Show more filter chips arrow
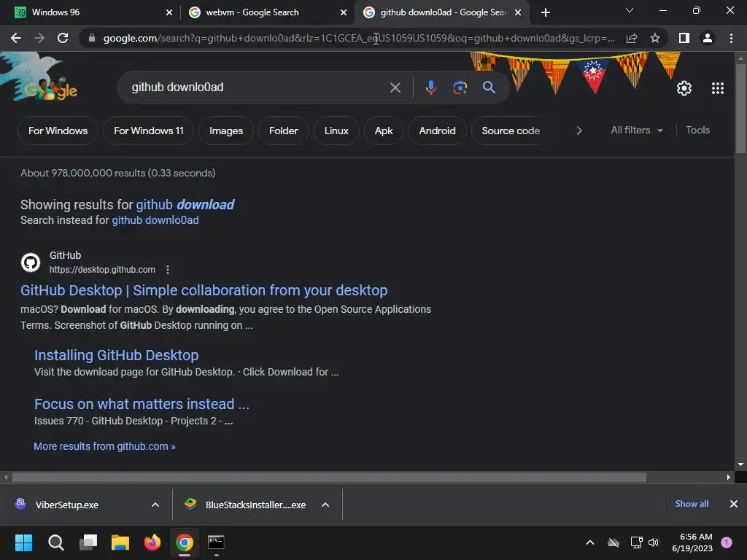Image resolution: width=747 pixels, height=560 pixels. (578, 131)
